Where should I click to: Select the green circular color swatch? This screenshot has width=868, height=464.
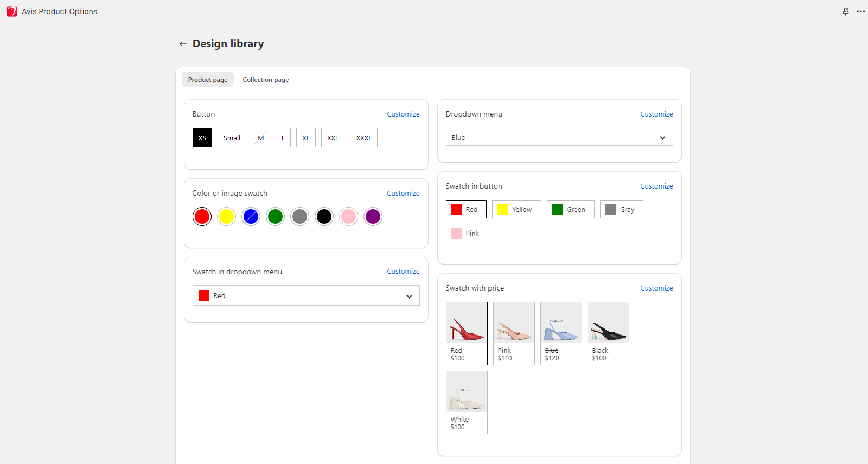[x=275, y=217]
